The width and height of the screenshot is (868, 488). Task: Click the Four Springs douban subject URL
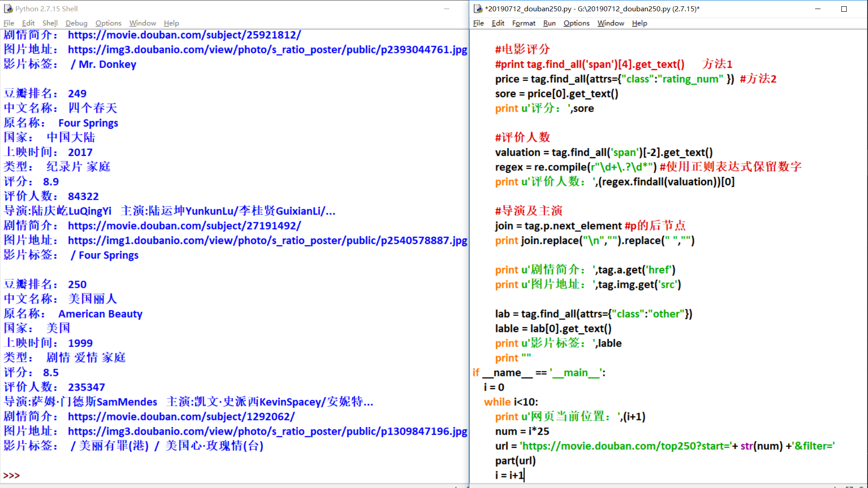point(184,226)
